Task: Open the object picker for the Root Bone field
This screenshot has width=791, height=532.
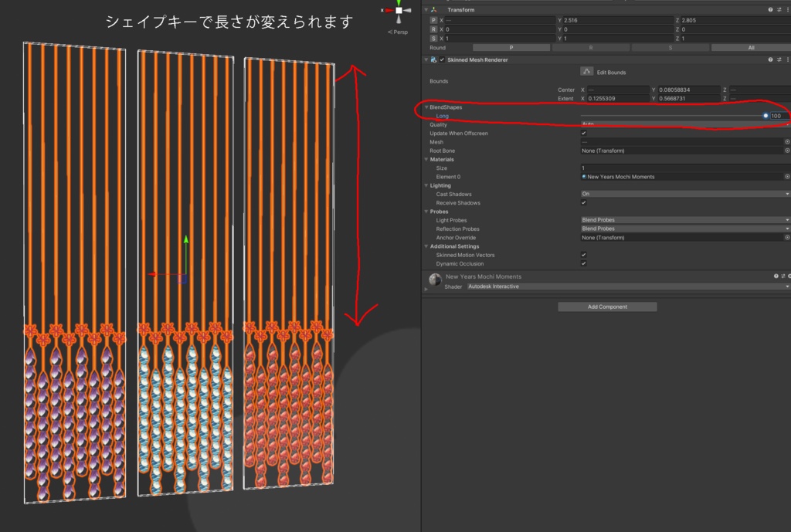Action: (x=787, y=151)
